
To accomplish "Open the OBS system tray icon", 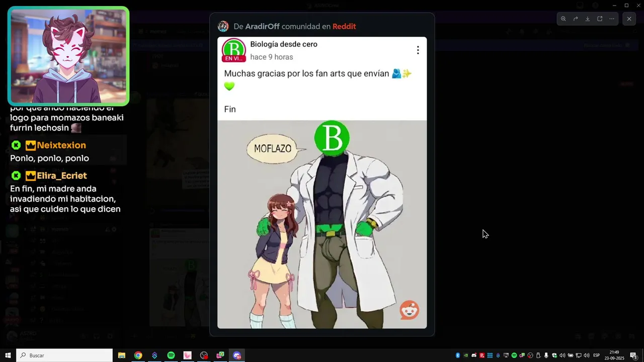I will (530, 355).
